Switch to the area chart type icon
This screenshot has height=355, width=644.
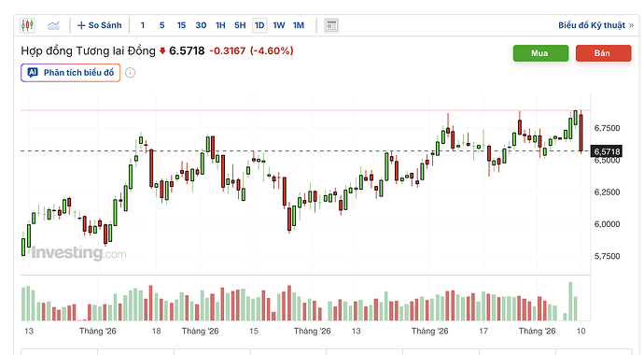click(x=53, y=25)
